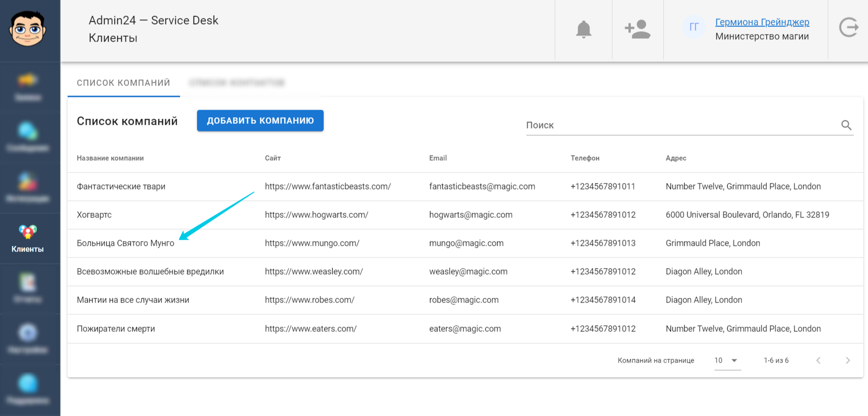Viewport: 868px width, 416px height.
Task: Click the logout arrow icon
Action: [849, 27]
